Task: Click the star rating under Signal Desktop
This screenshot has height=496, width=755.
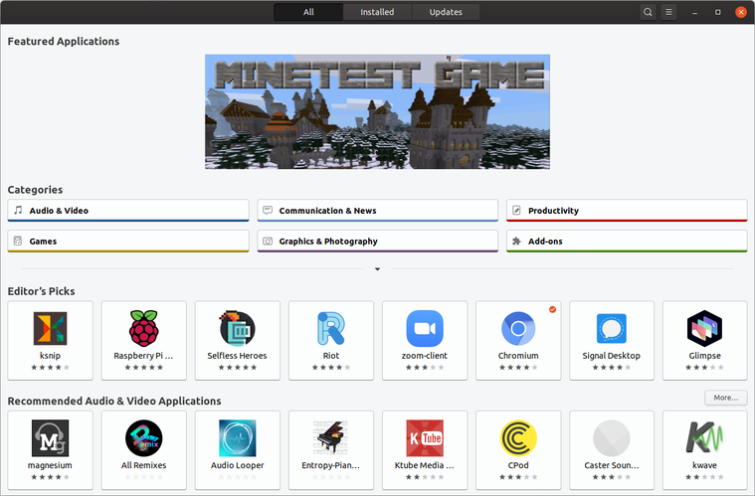Action: 612,367
